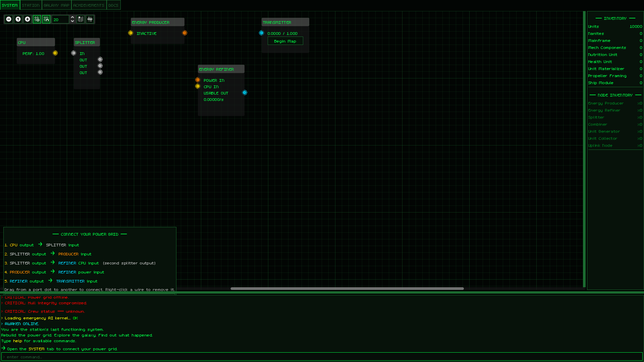The height and width of the screenshot is (362, 644).
Task: Open the GALAXY MAP tab
Action: (x=56, y=5)
